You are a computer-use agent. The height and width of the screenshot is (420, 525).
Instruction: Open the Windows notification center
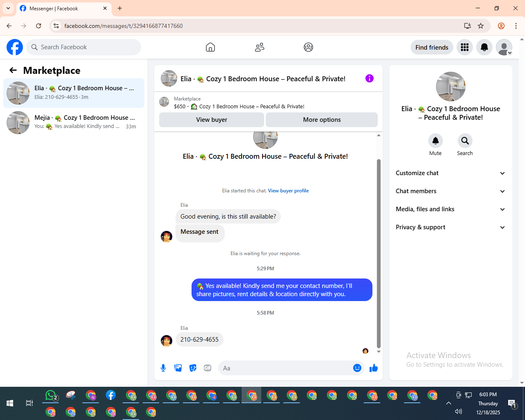pyautogui.click(x=512, y=404)
